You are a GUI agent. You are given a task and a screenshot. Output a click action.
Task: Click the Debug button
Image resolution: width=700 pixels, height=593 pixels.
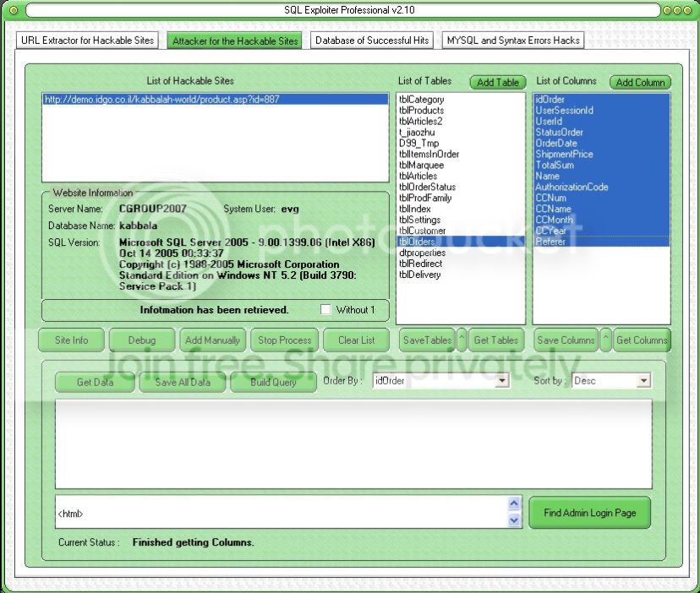coord(142,340)
